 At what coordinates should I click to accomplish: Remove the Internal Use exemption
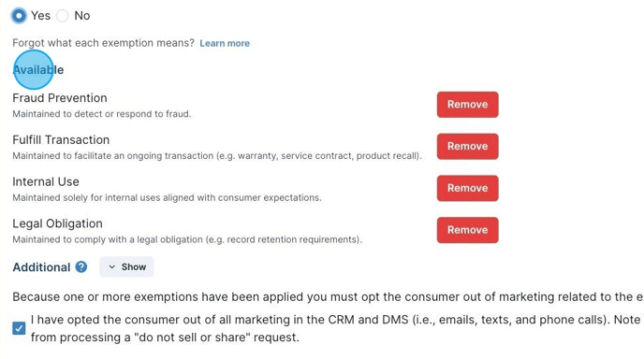467,188
